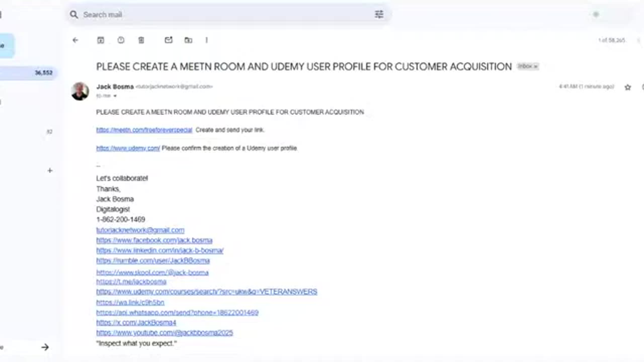Image resolution: width=644 pixels, height=362 pixels.
Task: Click the 'Digitalogist' signature text
Action: tap(113, 209)
